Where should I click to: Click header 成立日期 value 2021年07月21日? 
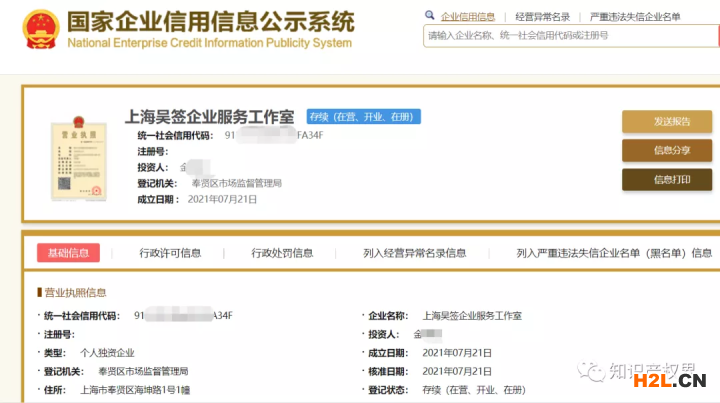tap(222, 199)
